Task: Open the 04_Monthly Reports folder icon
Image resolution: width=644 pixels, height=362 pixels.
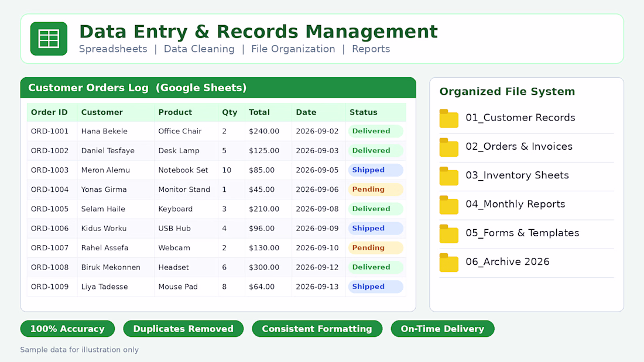Action: pos(448,205)
